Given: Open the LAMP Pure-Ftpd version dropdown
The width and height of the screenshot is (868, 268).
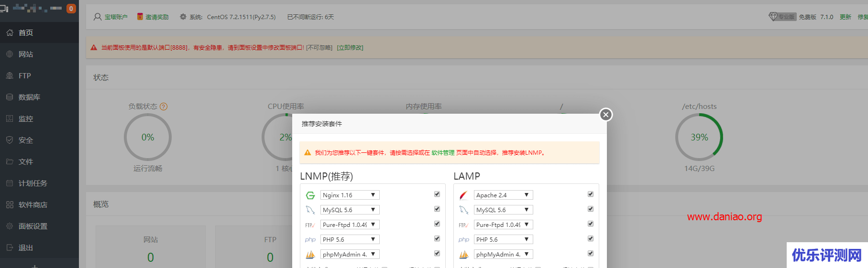Looking at the screenshot, I should (504, 225).
